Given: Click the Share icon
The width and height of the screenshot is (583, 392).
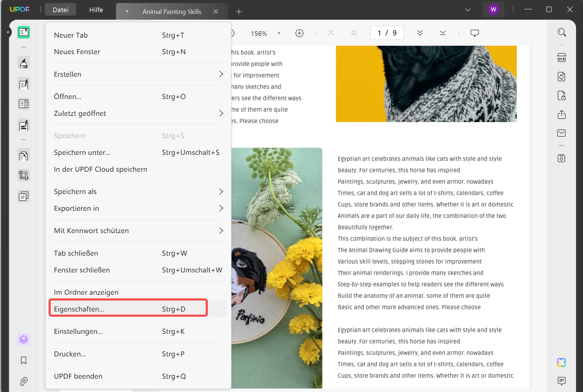Looking at the screenshot, I should 562,115.
